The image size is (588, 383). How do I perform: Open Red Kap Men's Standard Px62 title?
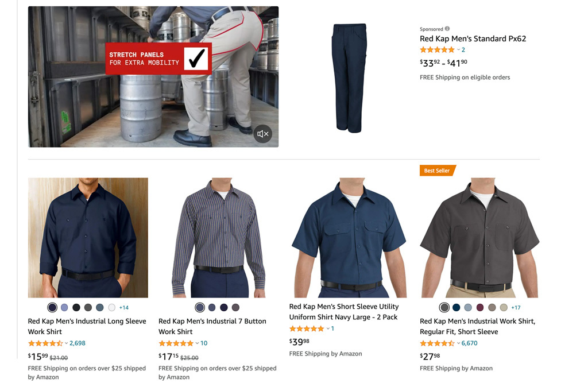(473, 38)
